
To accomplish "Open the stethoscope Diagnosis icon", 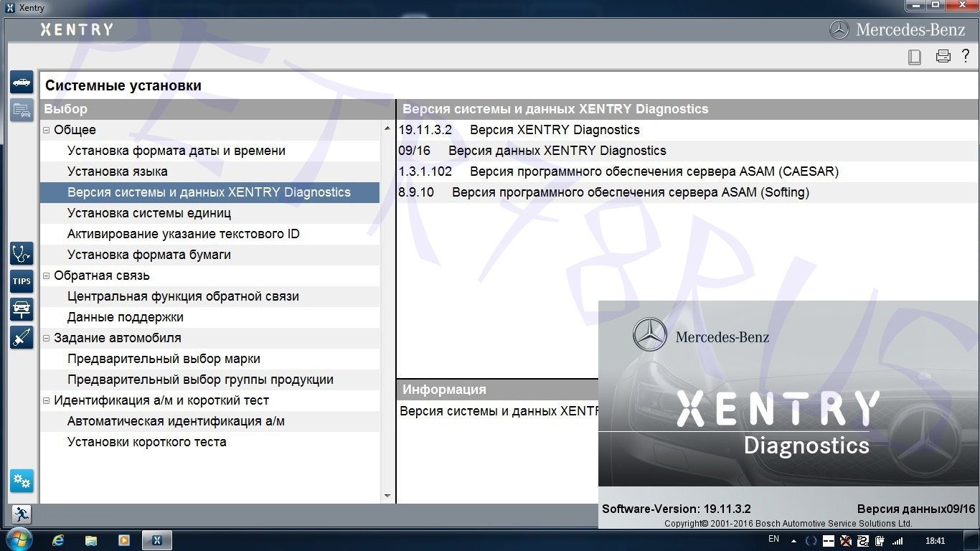I will click(22, 253).
